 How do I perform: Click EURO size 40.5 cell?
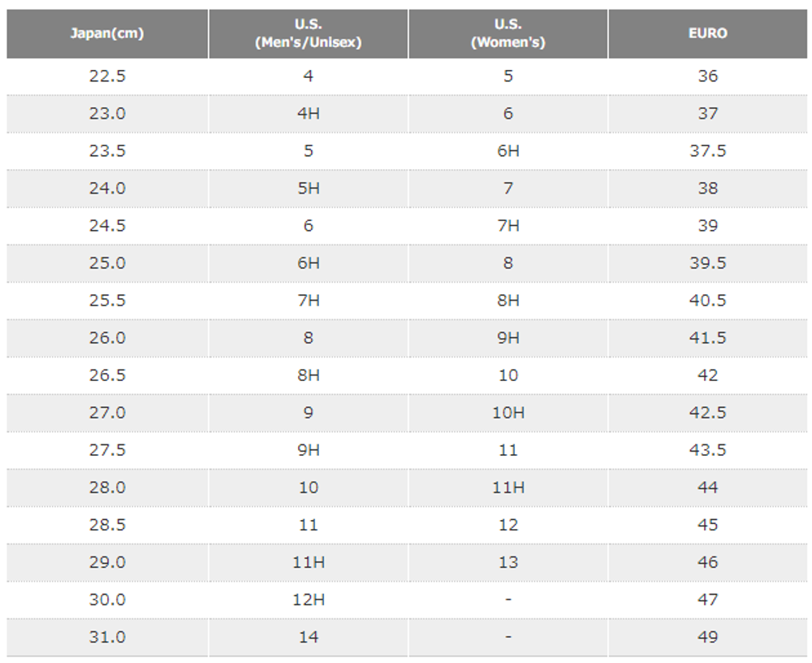[707, 301]
